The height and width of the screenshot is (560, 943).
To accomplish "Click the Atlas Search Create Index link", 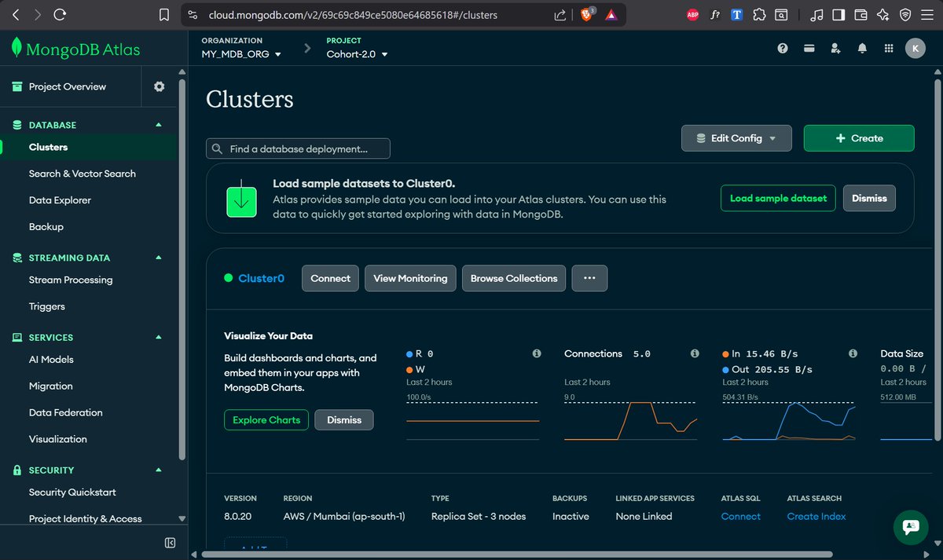I will click(816, 516).
